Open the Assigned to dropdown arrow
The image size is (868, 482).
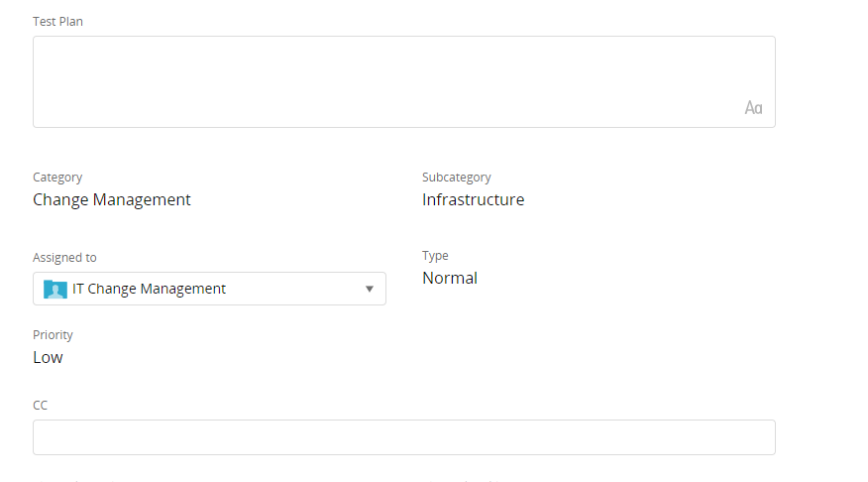369,289
